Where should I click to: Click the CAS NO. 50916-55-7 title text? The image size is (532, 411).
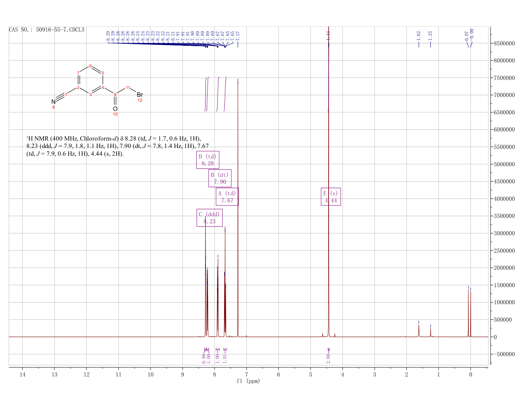46,30
